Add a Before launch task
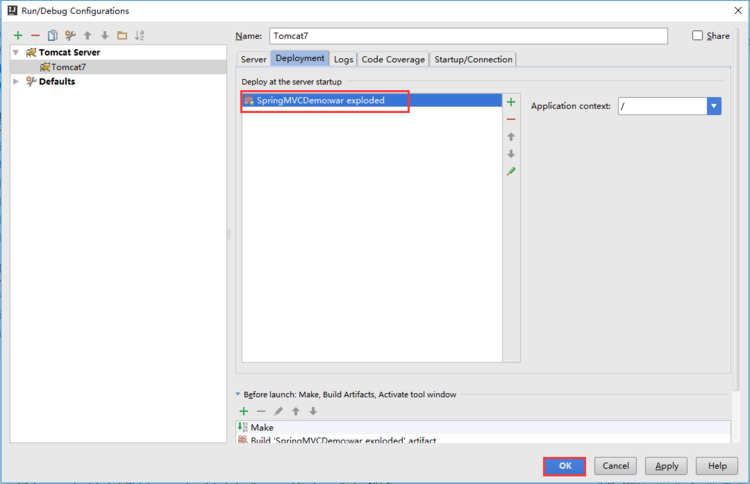 (244, 411)
